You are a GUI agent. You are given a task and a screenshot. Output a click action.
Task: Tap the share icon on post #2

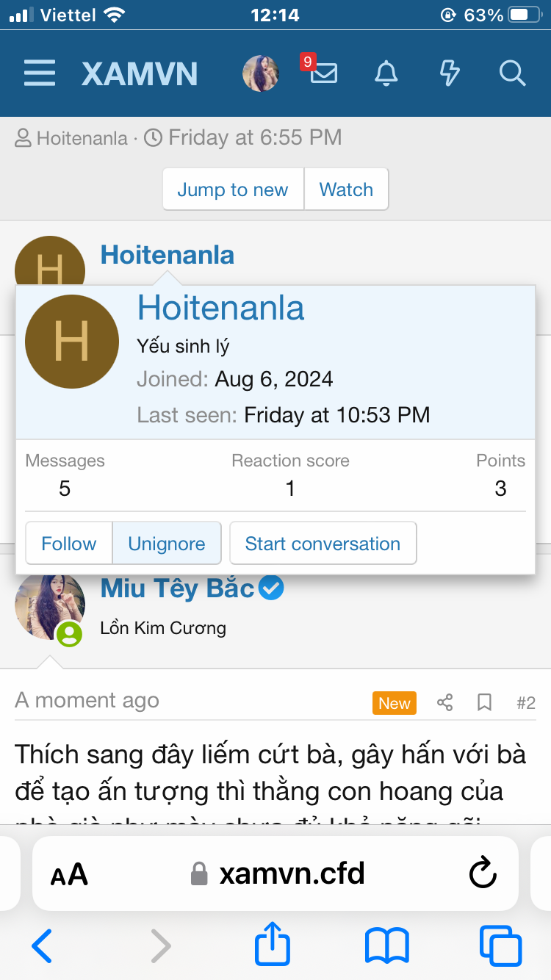[444, 703]
